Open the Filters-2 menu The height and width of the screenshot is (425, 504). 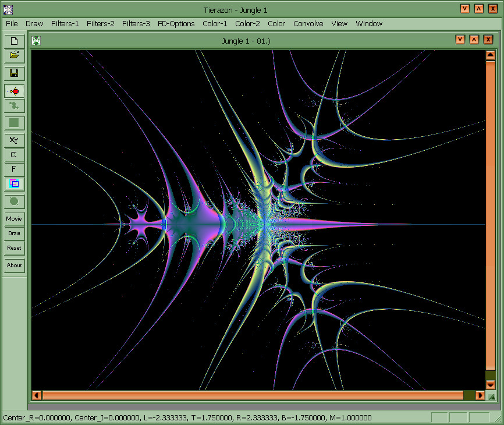tap(100, 23)
